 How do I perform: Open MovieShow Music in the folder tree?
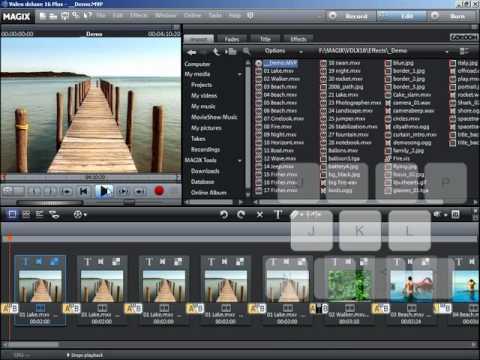214,117
